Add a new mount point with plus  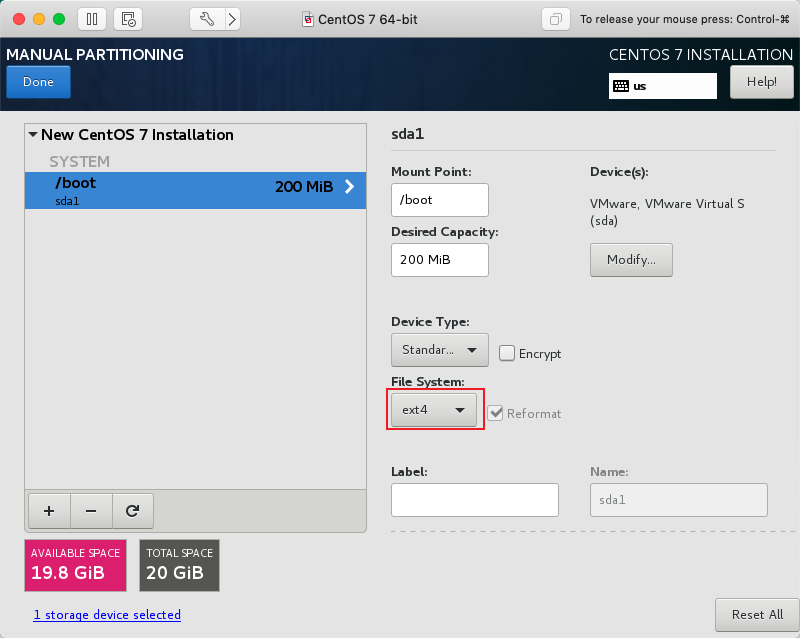click(49, 511)
